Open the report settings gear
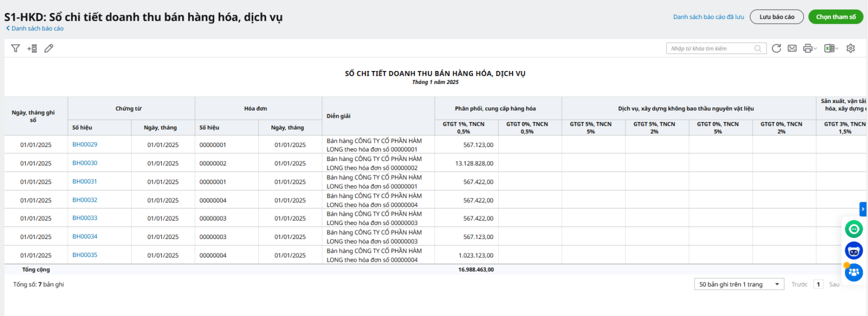This screenshot has width=868, height=316. (x=851, y=48)
